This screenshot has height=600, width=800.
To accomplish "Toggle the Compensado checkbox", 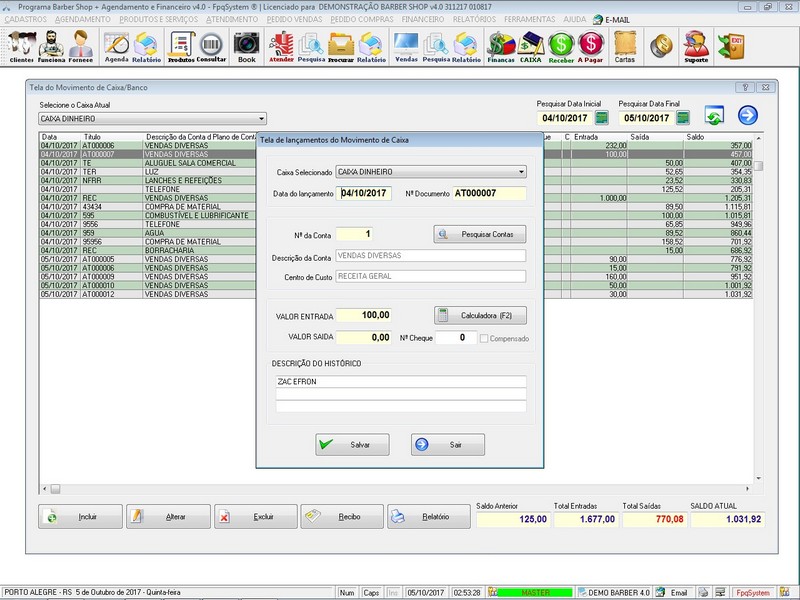I will point(485,338).
